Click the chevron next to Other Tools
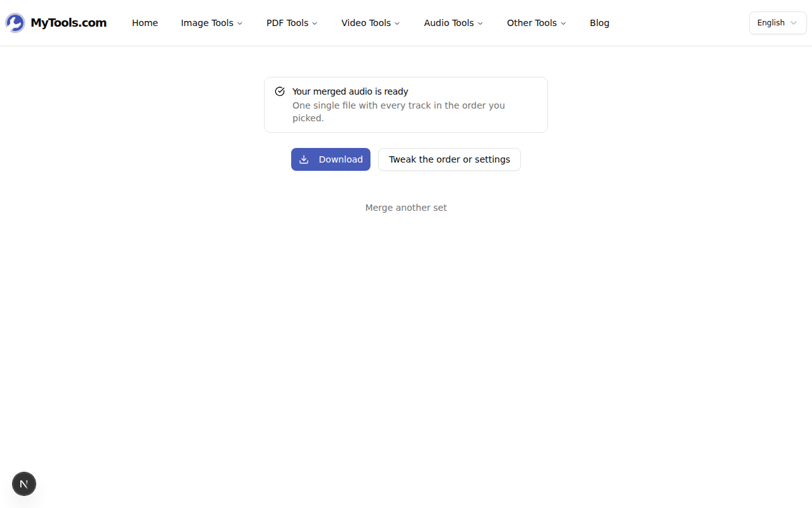The image size is (812, 508). tap(563, 23)
